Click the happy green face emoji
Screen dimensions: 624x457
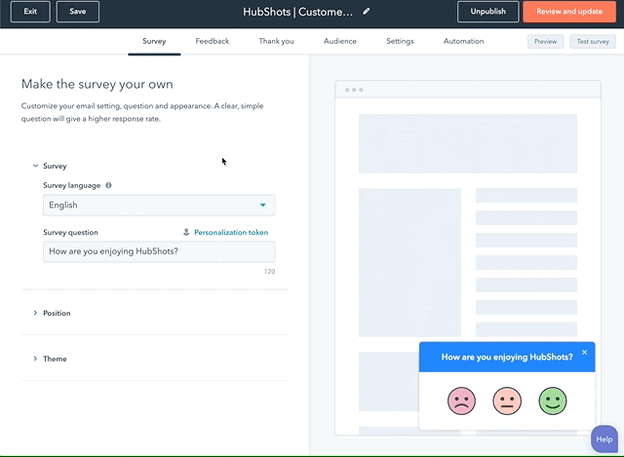(552, 401)
